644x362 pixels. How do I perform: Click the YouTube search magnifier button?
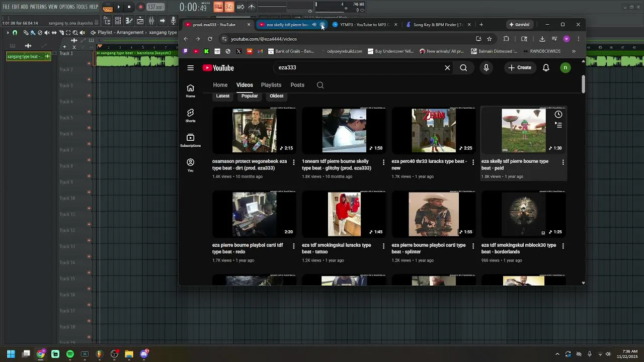[x=463, y=68]
